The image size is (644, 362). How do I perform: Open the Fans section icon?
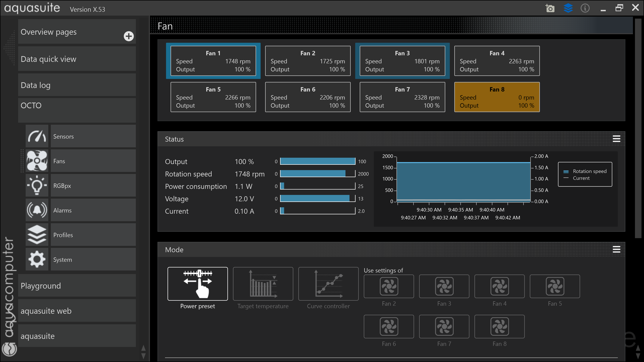tap(37, 161)
